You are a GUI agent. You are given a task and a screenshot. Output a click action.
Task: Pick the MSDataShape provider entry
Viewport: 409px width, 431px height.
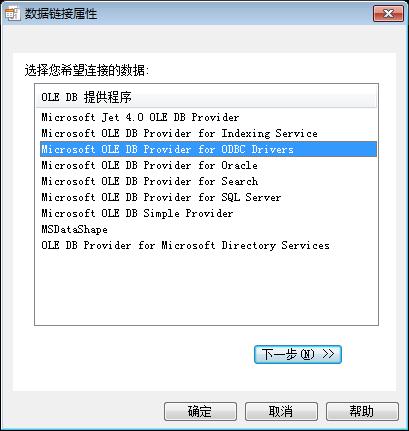tap(208, 229)
